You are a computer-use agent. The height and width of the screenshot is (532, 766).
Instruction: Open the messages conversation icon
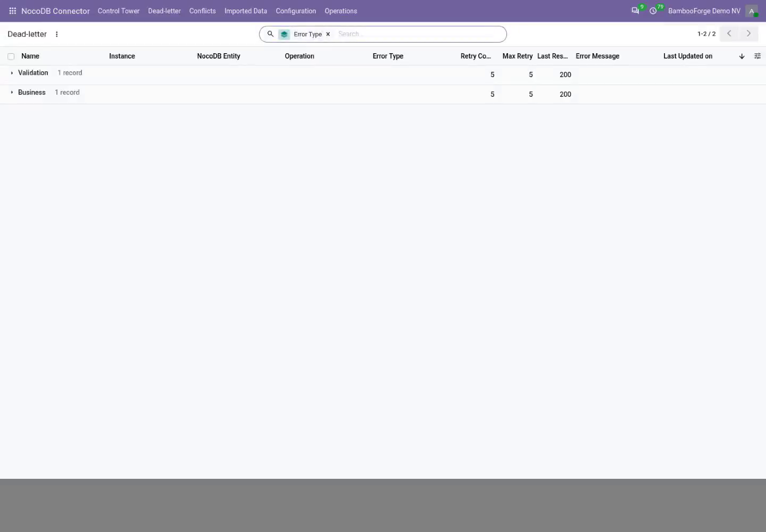(x=635, y=11)
